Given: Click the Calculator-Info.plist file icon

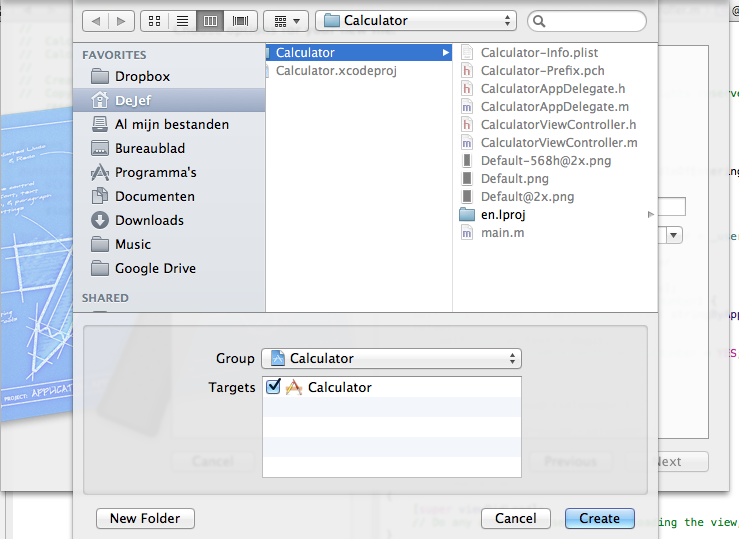Looking at the screenshot, I should click(467, 52).
